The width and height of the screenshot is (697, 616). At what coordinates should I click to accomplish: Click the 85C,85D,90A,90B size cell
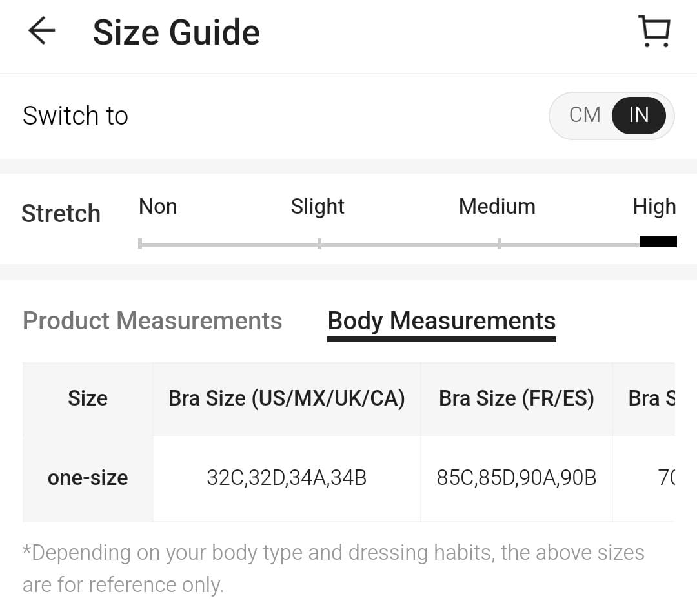[x=516, y=478]
